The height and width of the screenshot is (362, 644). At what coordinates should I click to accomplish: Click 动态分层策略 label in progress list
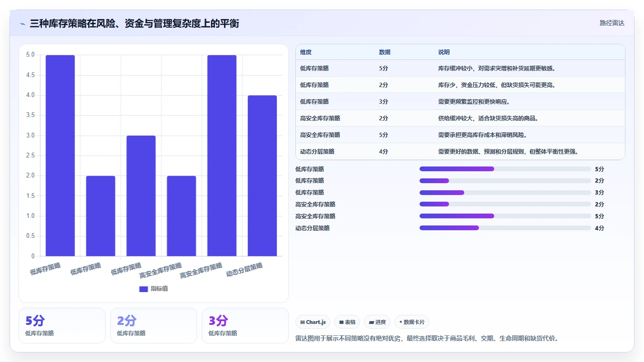[312, 228]
